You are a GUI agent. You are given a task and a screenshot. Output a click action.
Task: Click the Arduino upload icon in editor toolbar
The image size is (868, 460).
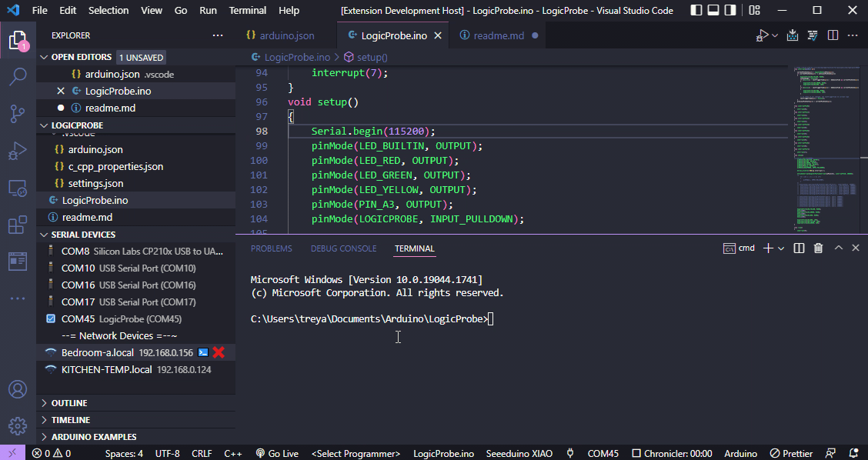click(793, 35)
